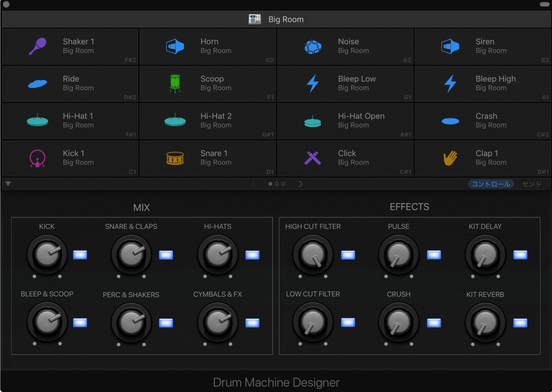Click the Bleep Low lightning icon
Screen dimensions: 552x392
click(x=313, y=84)
